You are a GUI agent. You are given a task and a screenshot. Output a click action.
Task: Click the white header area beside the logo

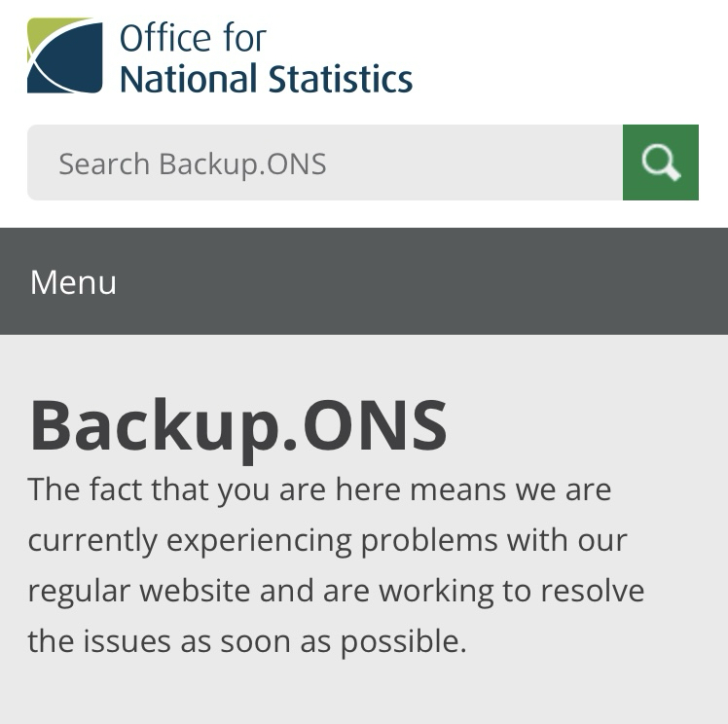coord(574,56)
